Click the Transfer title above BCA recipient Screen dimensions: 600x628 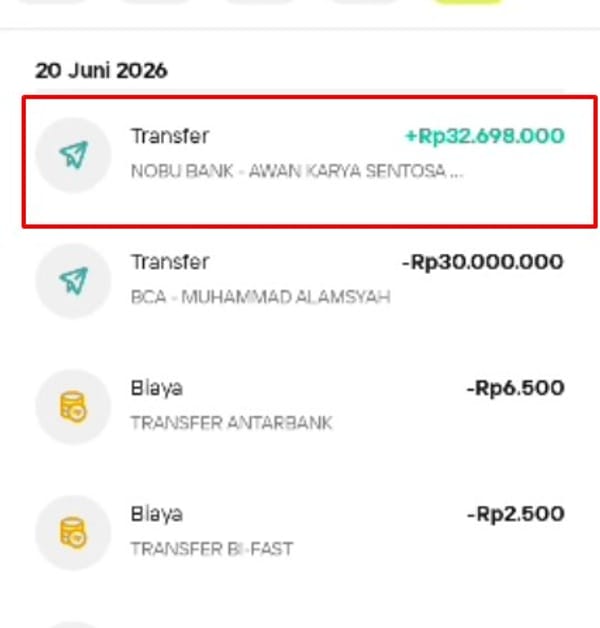(x=170, y=262)
